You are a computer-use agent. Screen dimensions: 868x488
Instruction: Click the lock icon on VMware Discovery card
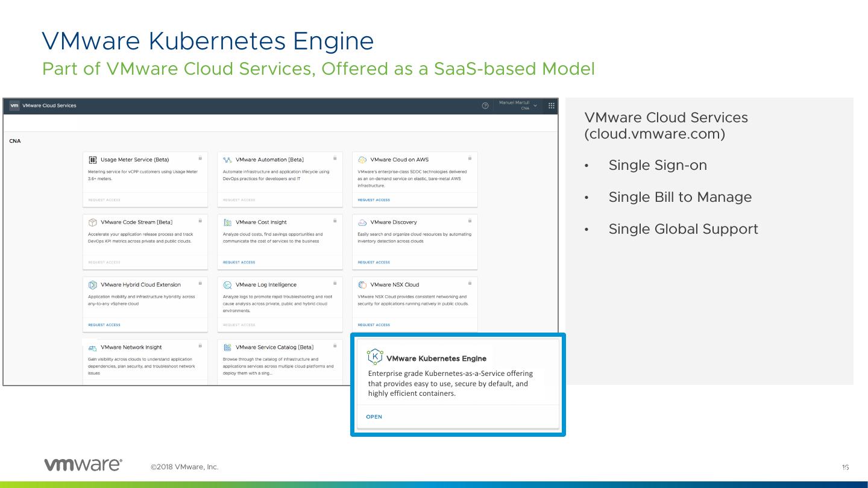tap(470, 221)
